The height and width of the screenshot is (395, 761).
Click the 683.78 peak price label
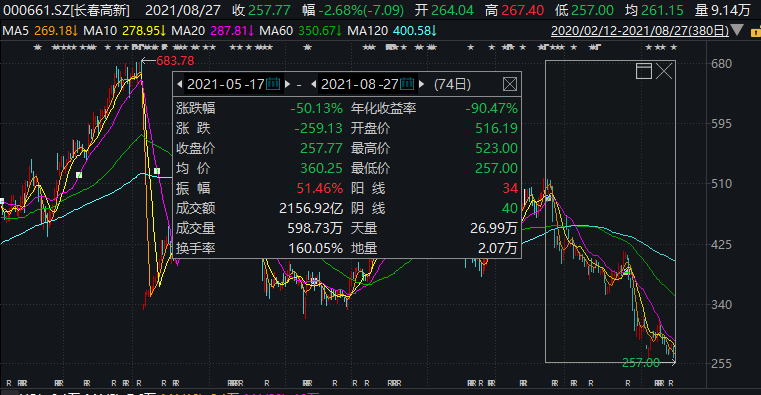click(175, 61)
